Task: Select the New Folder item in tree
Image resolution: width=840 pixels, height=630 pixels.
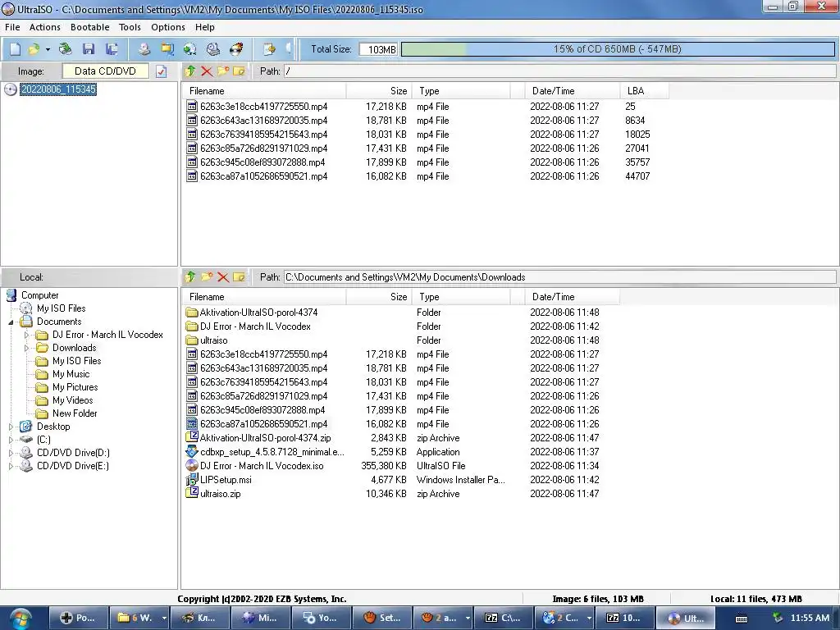Action: click(x=75, y=413)
